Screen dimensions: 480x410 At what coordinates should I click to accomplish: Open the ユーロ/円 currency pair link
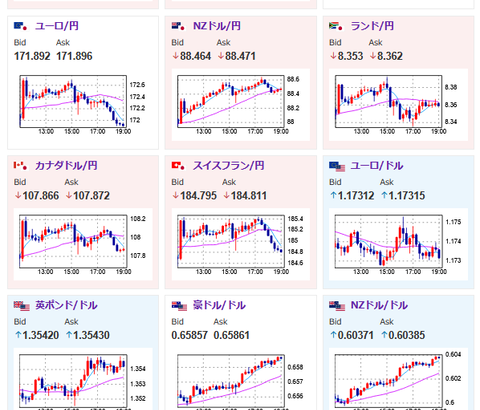[57, 26]
